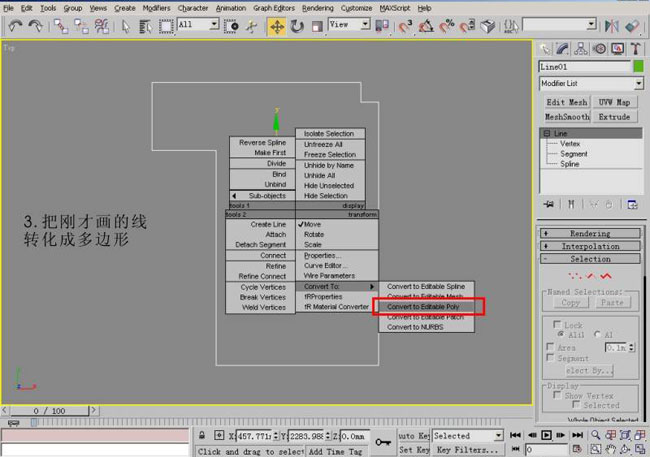Viewport: 650px width, 457px height.
Task: Click the green object color swatch
Action: pyautogui.click(x=638, y=66)
